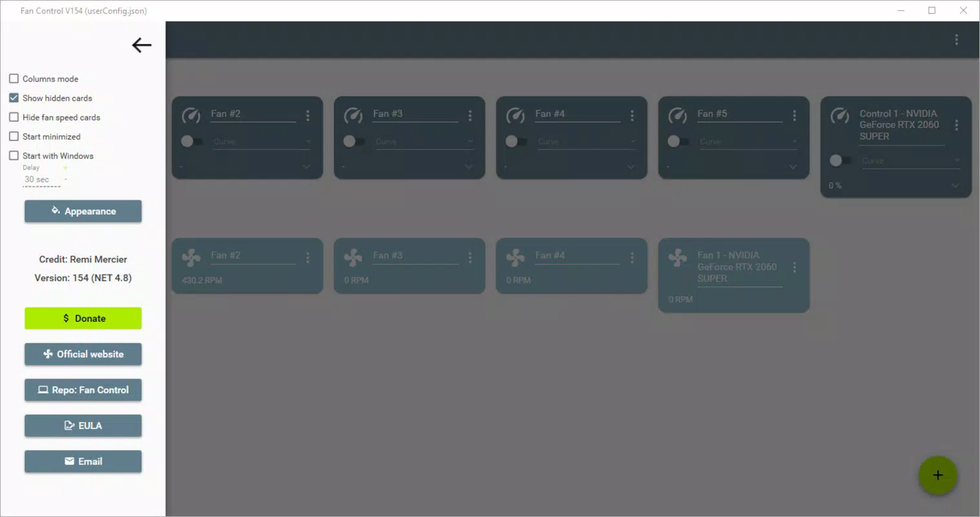Click fan icon on Fan 1 NVIDIA speed card
Viewport: 980px width, 517px height.
click(x=678, y=258)
